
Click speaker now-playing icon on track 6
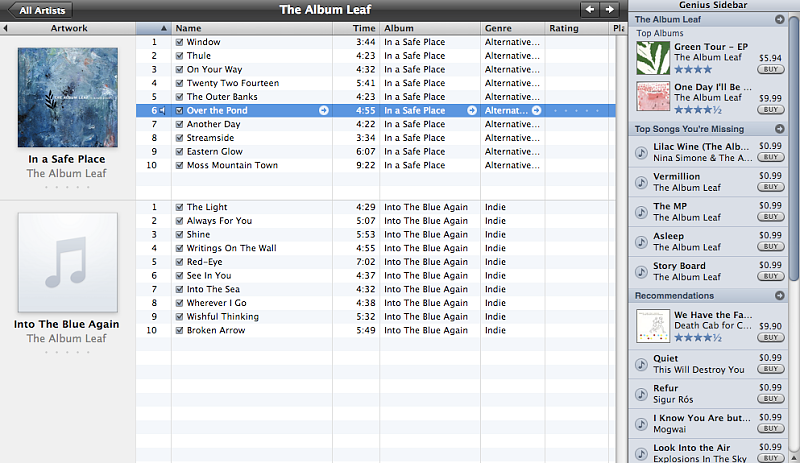pyautogui.click(x=163, y=111)
